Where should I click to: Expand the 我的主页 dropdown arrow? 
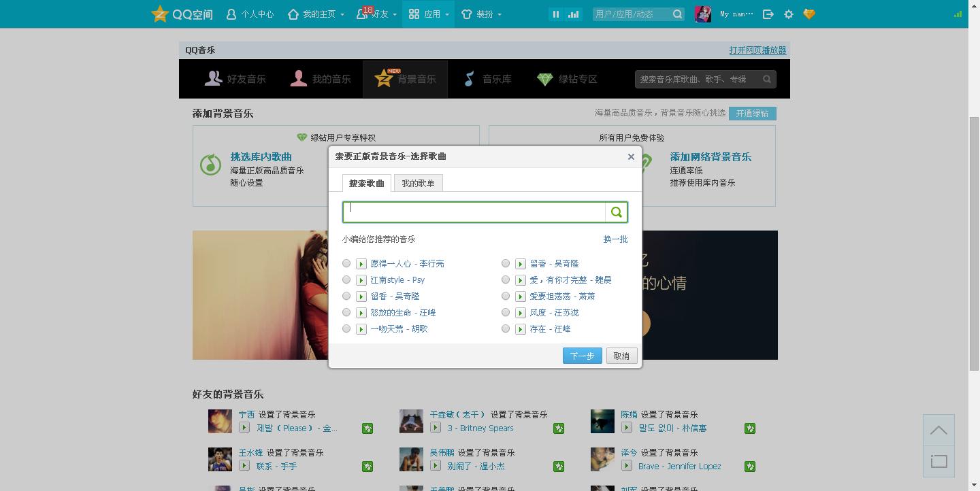(342, 14)
